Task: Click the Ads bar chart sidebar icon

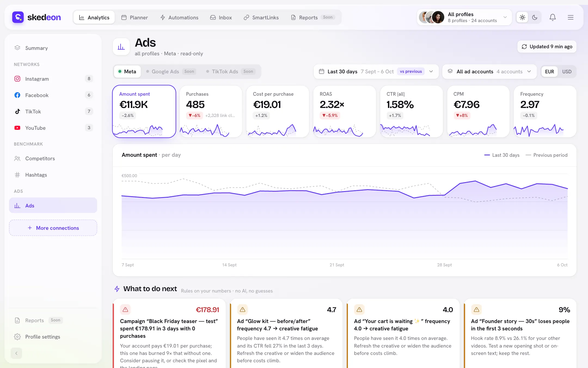Action: (x=17, y=206)
